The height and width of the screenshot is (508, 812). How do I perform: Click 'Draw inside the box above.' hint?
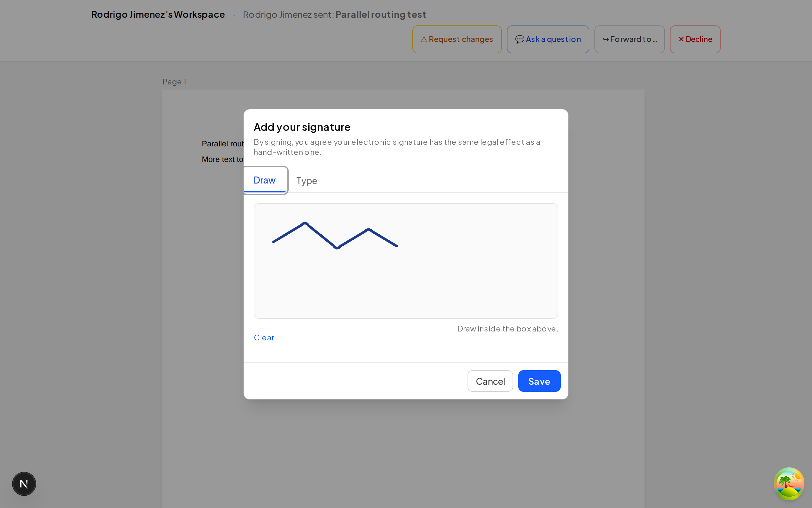(x=508, y=329)
